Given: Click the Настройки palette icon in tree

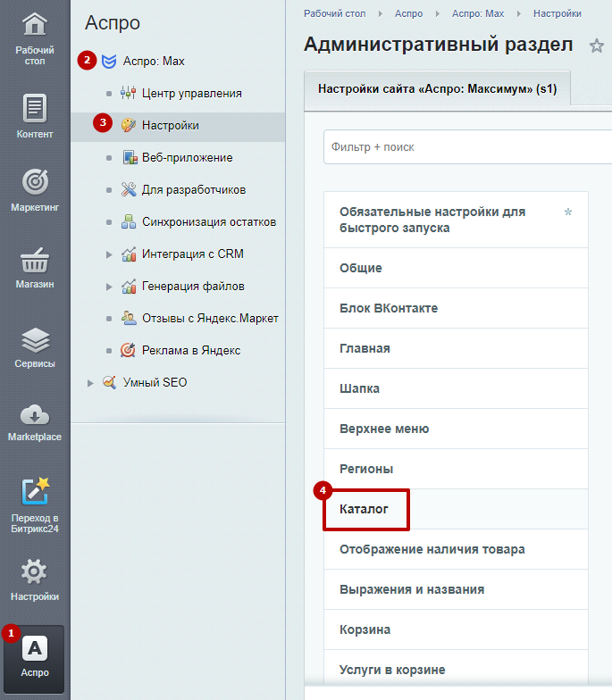Looking at the screenshot, I should coord(129,125).
